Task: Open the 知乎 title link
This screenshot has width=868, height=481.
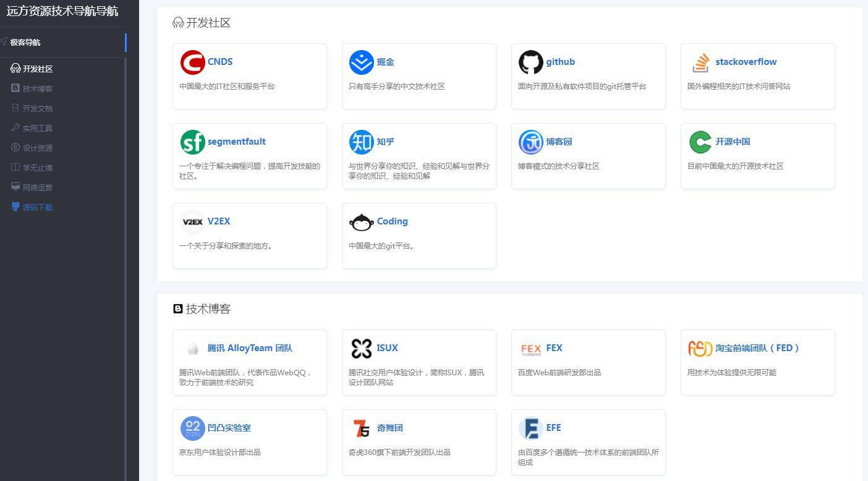Action: coord(386,142)
